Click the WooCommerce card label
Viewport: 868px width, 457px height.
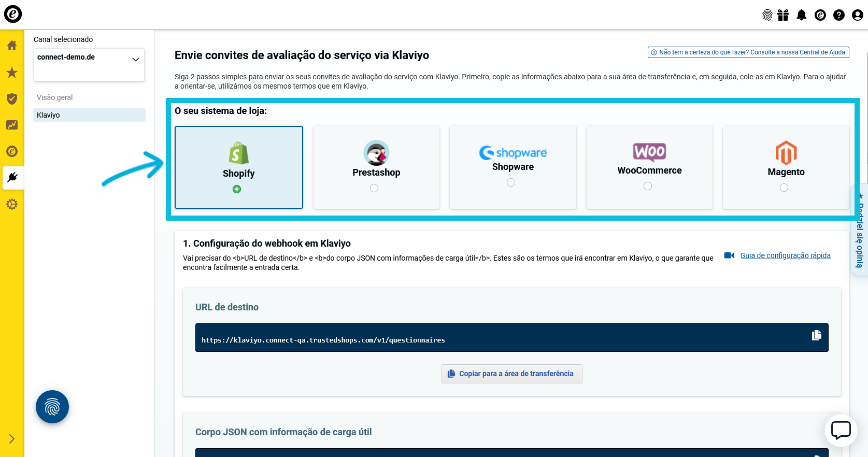649,170
